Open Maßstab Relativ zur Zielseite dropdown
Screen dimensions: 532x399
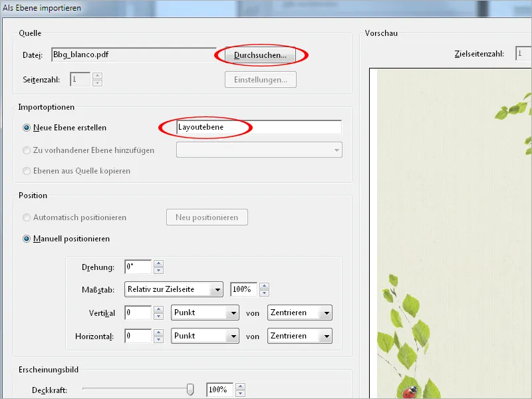[174, 289]
